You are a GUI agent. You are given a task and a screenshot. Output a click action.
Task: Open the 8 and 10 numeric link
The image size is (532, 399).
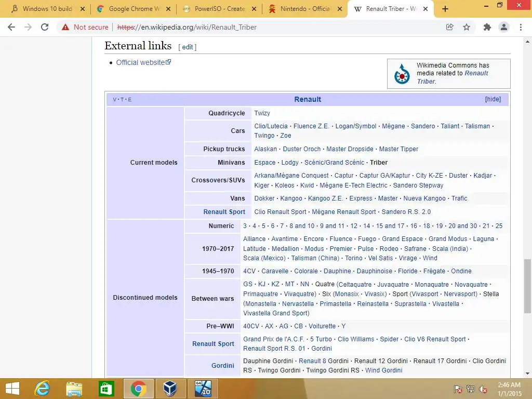pyautogui.click(x=302, y=226)
